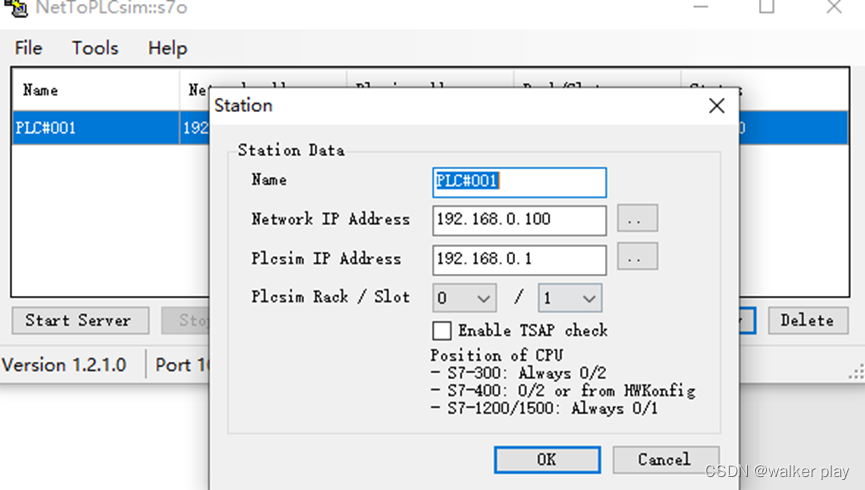The height and width of the screenshot is (490, 865).
Task: Enable TSAP check checkbox
Action: click(442, 331)
